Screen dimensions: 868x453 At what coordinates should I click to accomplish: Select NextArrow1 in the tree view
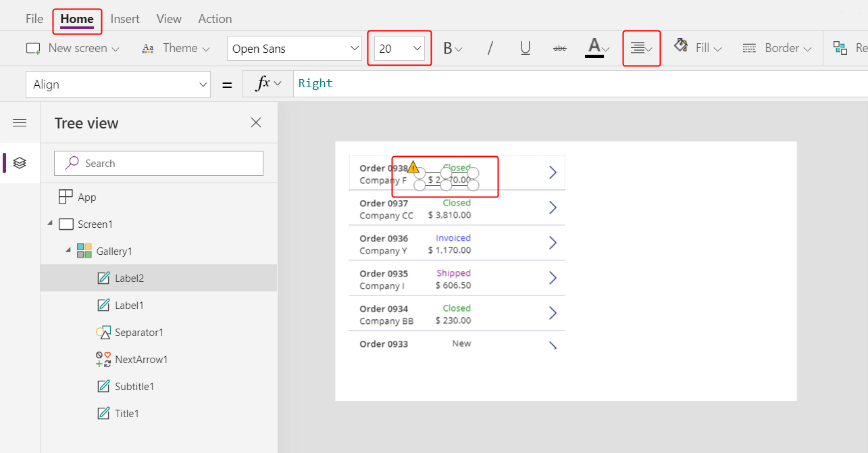pos(141,359)
